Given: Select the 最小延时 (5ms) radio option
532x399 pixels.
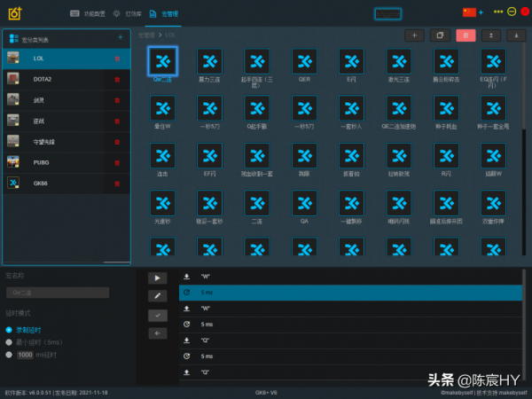Looking at the screenshot, I should (9, 341).
